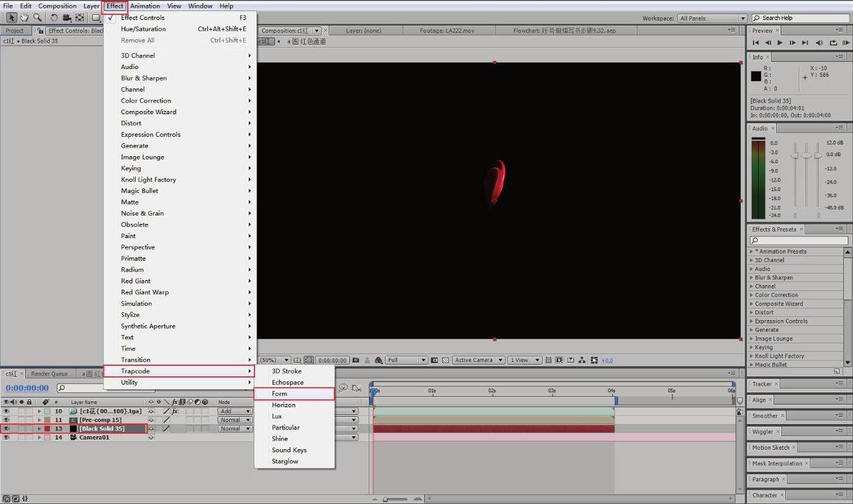Image resolution: width=853 pixels, height=504 pixels.
Task: Start RAM preview in Preview panel
Action: pos(846,43)
